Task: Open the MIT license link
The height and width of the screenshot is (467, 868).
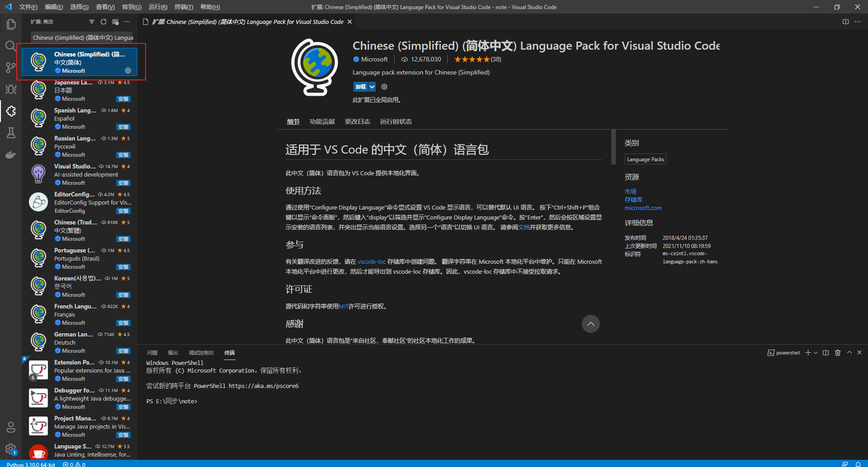Action: (343, 306)
